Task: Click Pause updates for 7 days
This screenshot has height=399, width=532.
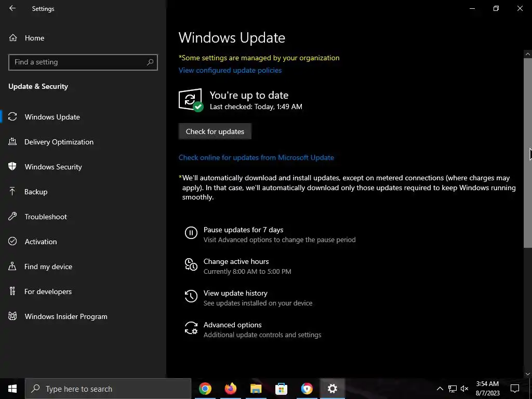Action: (270, 234)
